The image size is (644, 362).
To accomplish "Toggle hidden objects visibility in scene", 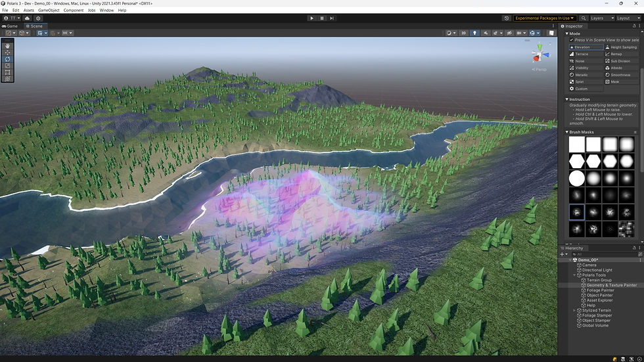I will (x=509, y=33).
